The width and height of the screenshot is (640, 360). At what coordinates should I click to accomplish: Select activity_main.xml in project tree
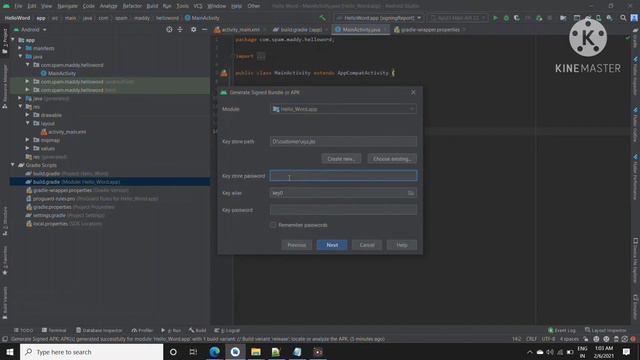[67, 132]
